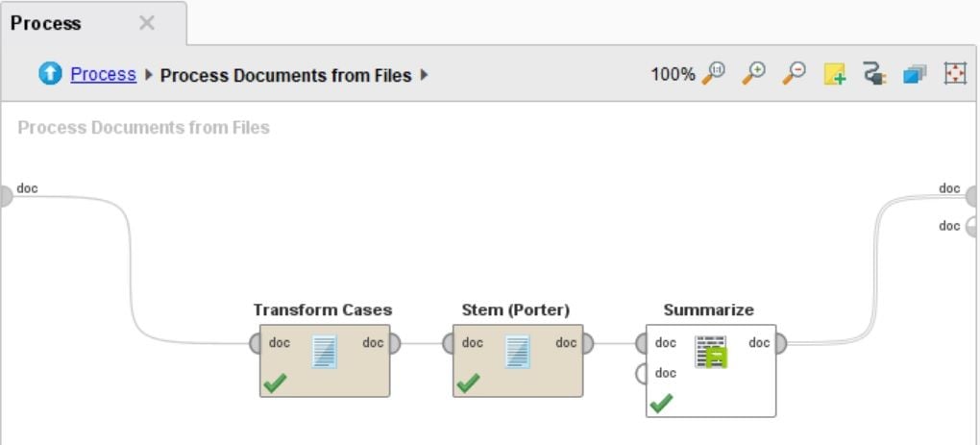Screen dimensions: 980x445
Task: Click the auto-fit process size icon
Action: coord(955,74)
